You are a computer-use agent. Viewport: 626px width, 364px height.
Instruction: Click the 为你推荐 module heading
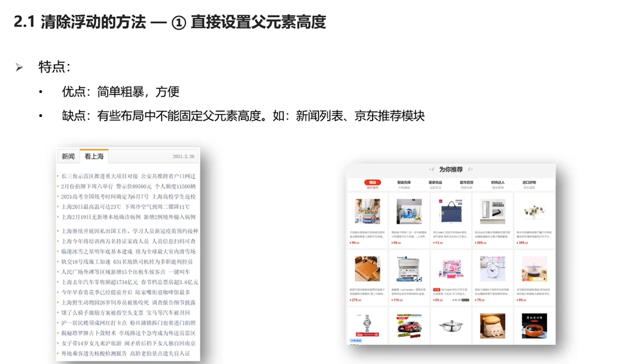point(451,169)
